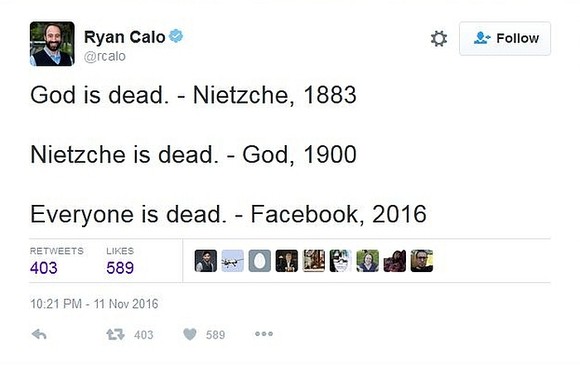Click the Ryan Calo display name
The width and height of the screenshot is (580, 365).
[125, 37]
